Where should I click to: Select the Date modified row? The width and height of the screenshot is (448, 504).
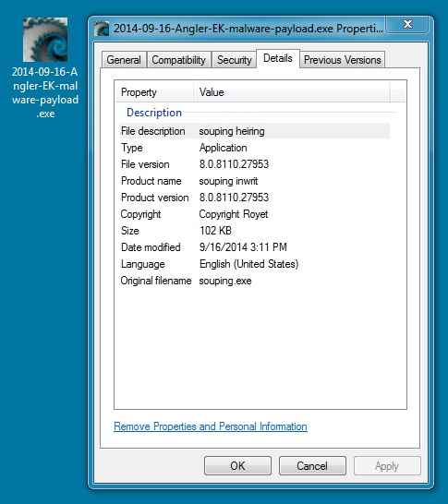[254, 247]
